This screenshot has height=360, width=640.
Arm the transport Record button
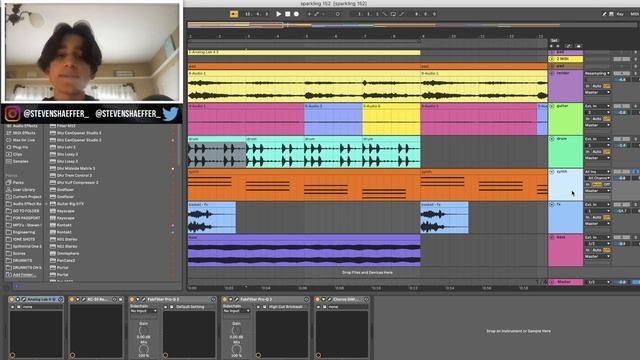[296, 14]
